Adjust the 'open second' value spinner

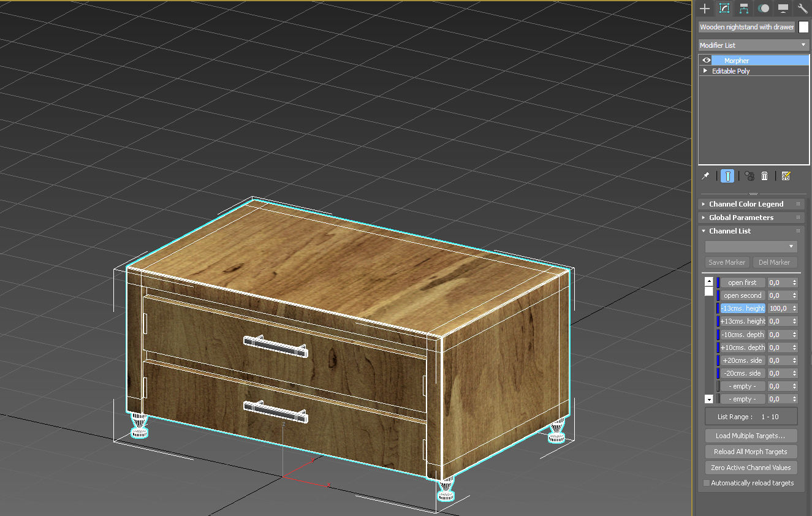(795, 295)
